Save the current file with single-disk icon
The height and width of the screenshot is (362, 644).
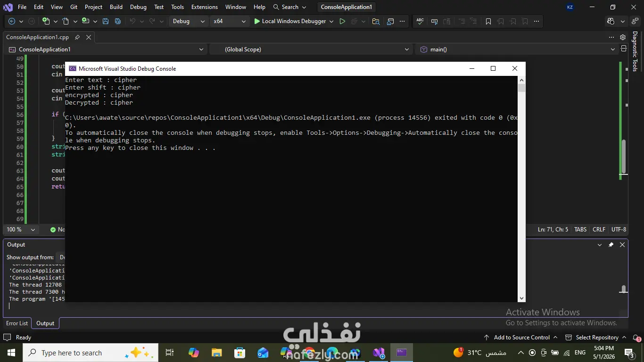click(106, 21)
